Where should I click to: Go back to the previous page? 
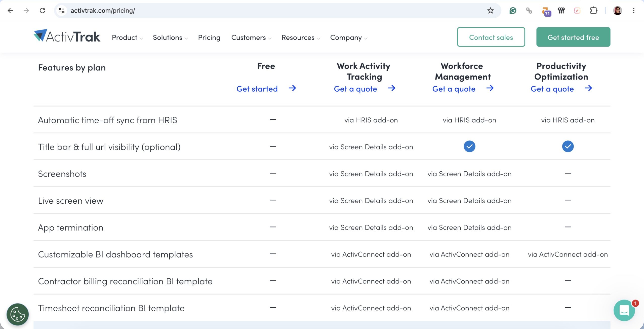tap(10, 11)
